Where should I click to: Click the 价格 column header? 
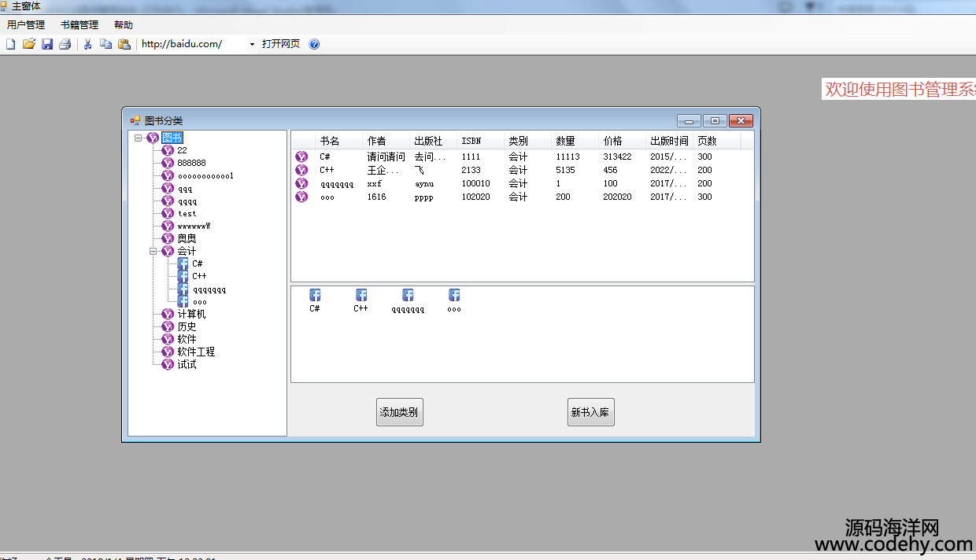click(x=613, y=141)
